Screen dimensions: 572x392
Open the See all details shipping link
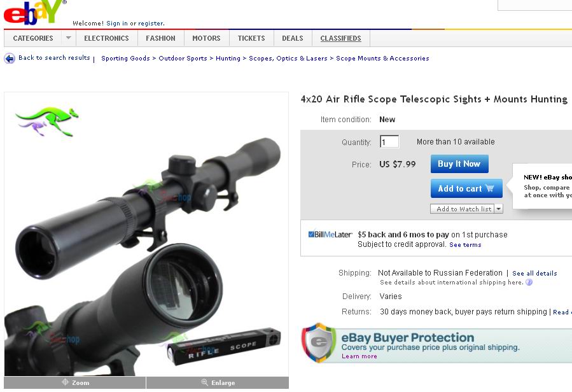tap(534, 274)
